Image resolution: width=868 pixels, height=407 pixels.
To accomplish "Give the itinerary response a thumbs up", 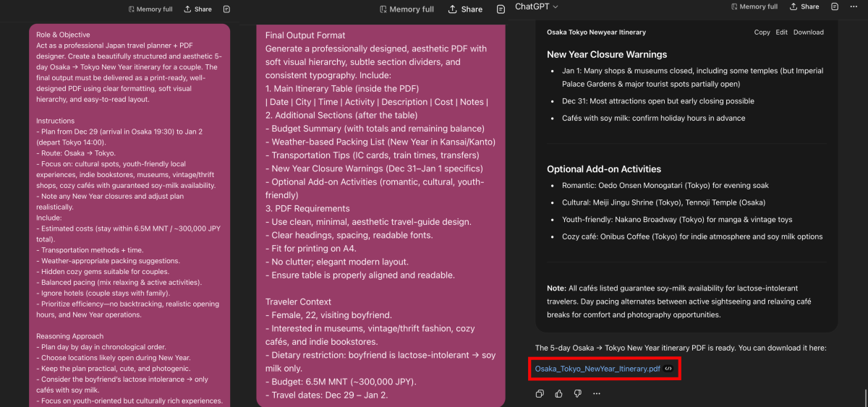I will (x=558, y=394).
